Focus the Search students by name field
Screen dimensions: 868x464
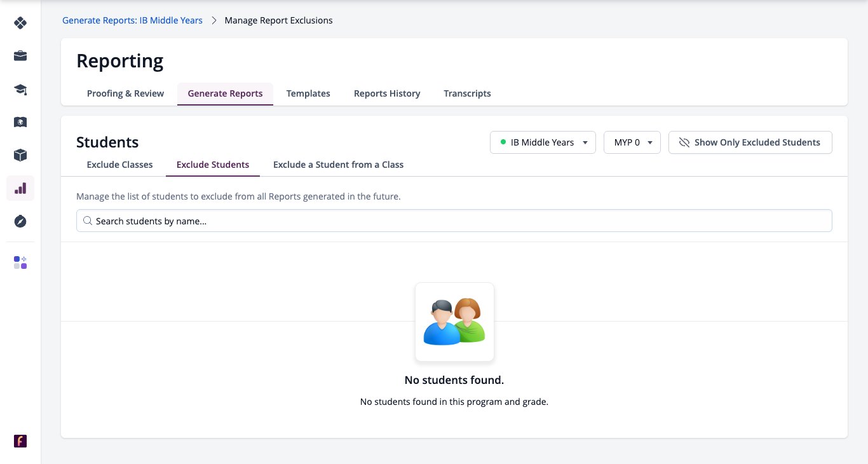pyautogui.click(x=454, y=221)
